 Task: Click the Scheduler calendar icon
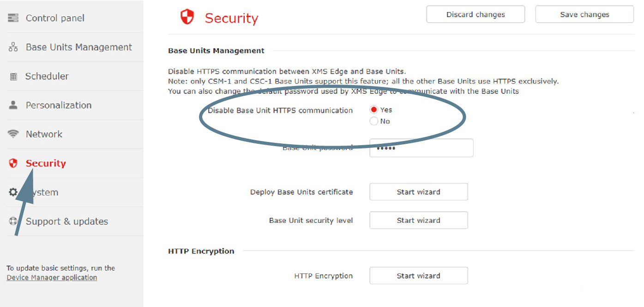click(13, 77)
